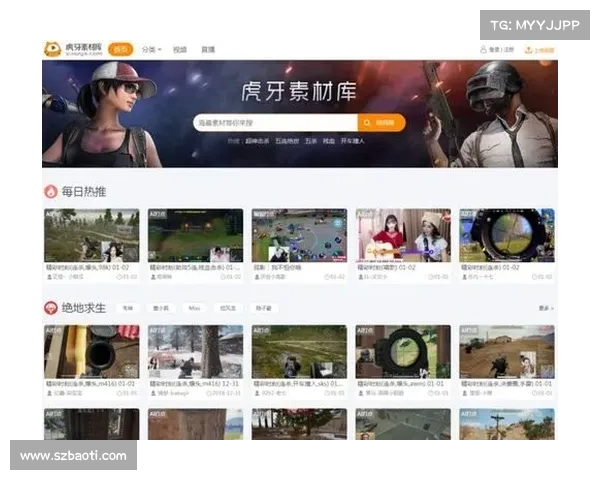
Task: Open the mobile MOBA fight thumbnail in 每日热推
Action: 300,235
